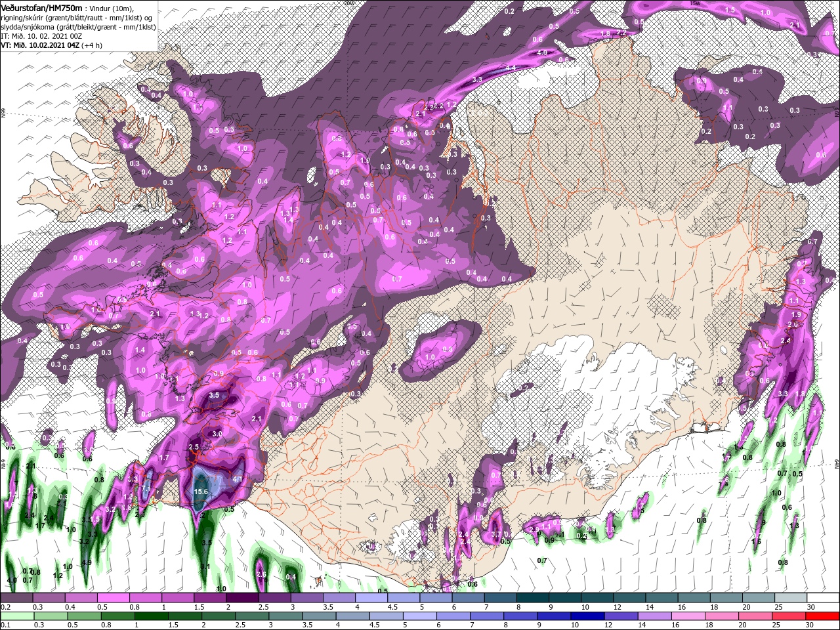Pick the 20 grey swatch in top scale
The image size is (840, 630).
click(759, 598)
